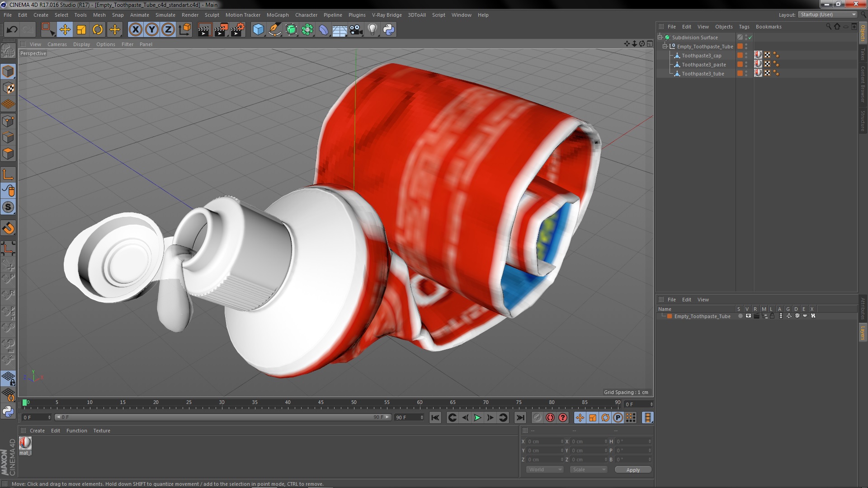The height and width of the screenshot is (488, 868).
Task: Click frame 45 on the timeline ruler
Action: click(x=321, y=403)
